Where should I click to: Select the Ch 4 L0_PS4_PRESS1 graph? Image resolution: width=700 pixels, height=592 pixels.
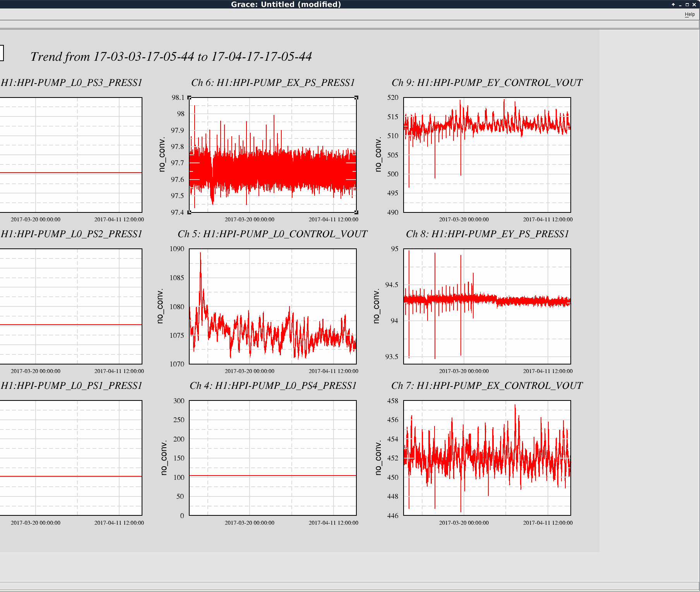(x=273, y=458)
